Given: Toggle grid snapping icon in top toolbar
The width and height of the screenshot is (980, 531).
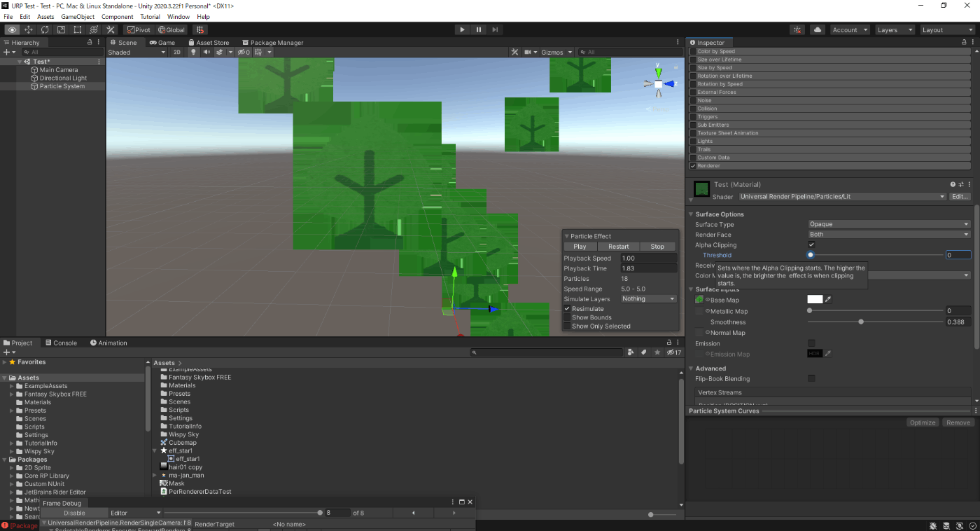Looking at the screenshot, I should coord(200,30).
